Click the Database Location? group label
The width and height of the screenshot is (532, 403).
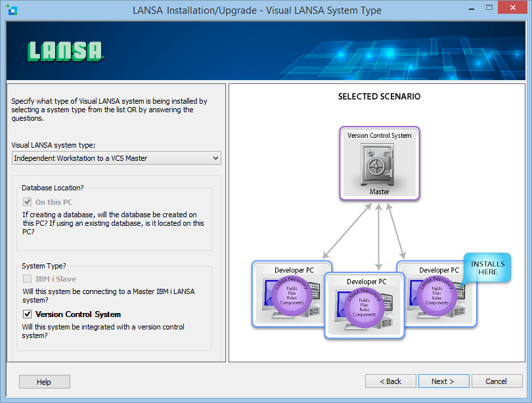tap(53, 188)
